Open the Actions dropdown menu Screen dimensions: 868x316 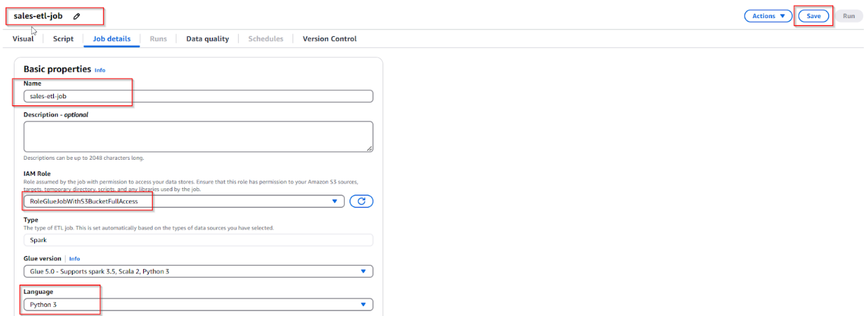[768, 16]
